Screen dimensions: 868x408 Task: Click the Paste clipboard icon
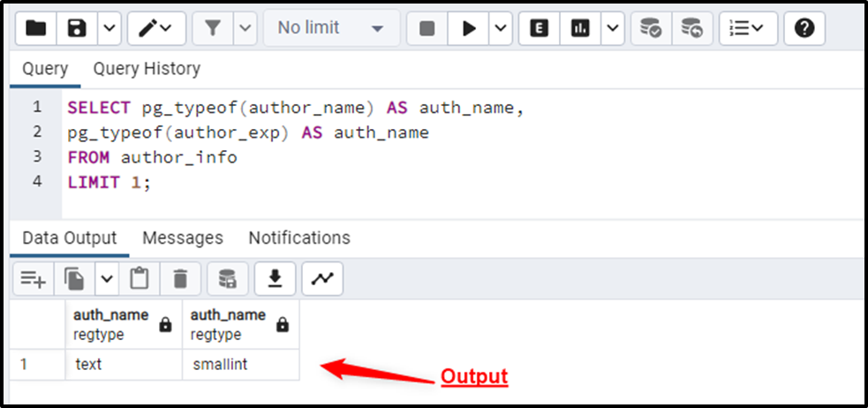[x=139, y=278]
